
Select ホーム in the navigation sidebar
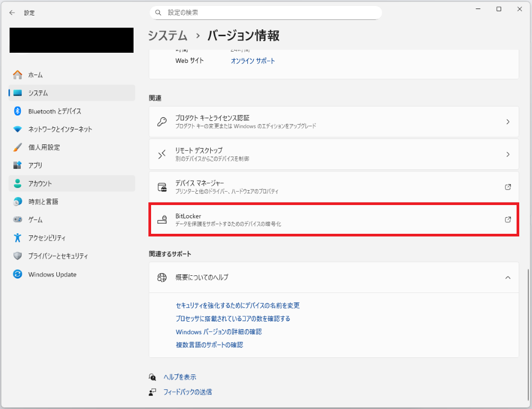[35, 75]
